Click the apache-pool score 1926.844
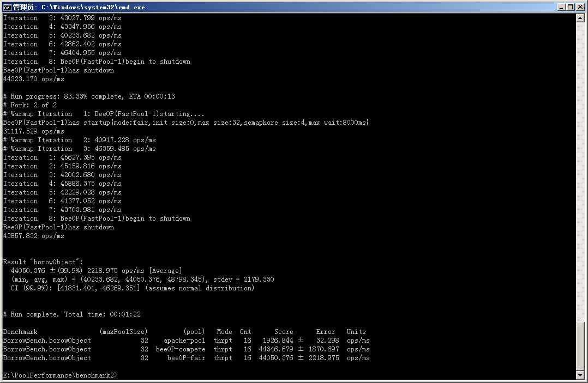The height and width of the screenshot is (383, 588). click(278, 341)
